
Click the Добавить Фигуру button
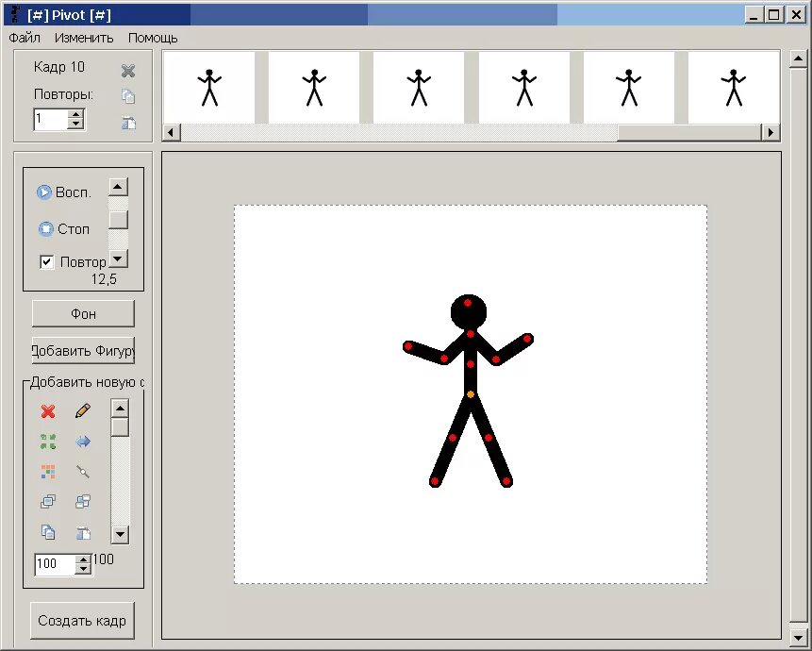83,351
